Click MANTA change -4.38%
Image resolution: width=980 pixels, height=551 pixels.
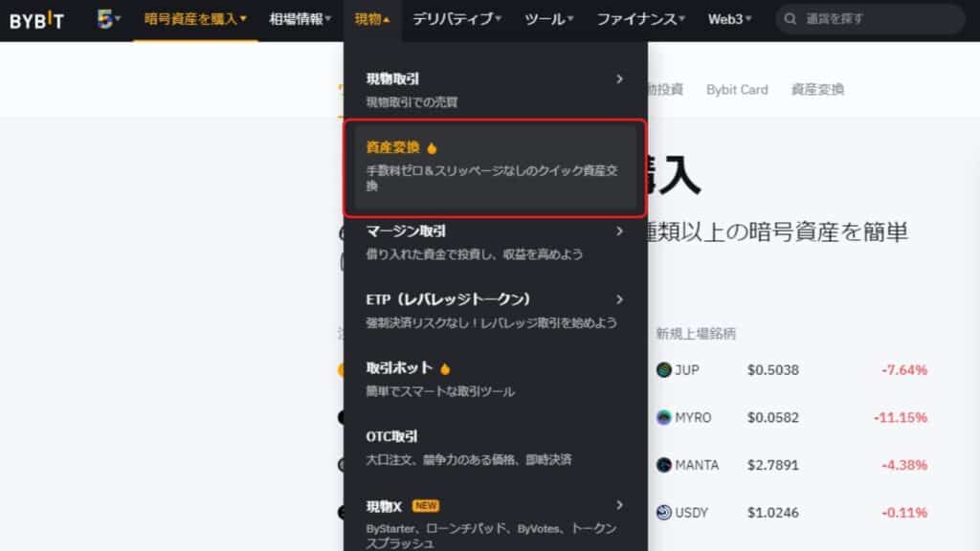(904, 465)
